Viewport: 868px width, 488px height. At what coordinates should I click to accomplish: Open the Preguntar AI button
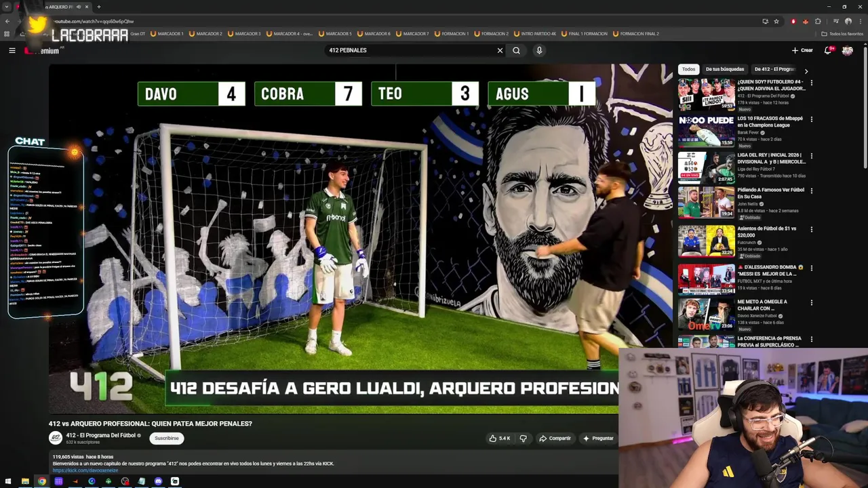click(x=598, y=439)
